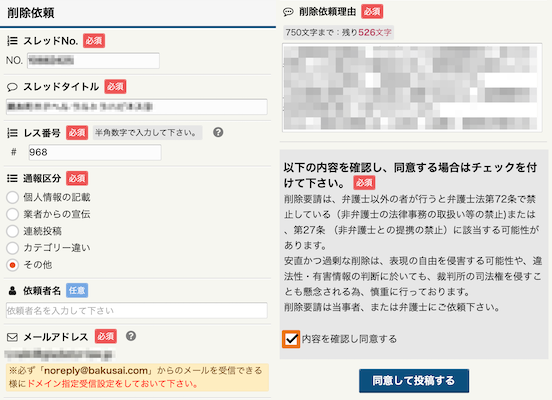The width and height of the screenshot is (552, 400).
Task: Click the speech bubble icon by 削除依頼理由
Action: pyautogui.click(x=288, y=12)
